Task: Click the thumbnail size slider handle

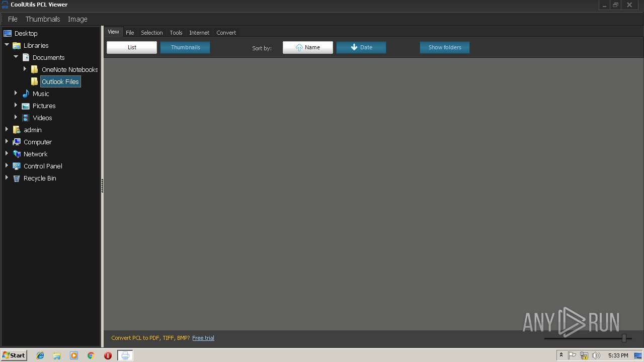Action: point(624,338)
